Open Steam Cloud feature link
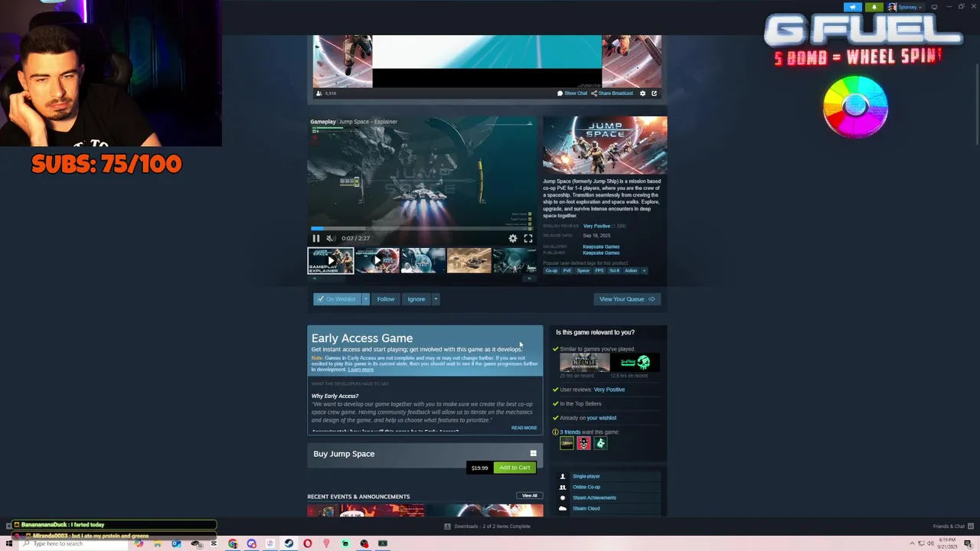980x551 pixels. click(x=586, y=508)
